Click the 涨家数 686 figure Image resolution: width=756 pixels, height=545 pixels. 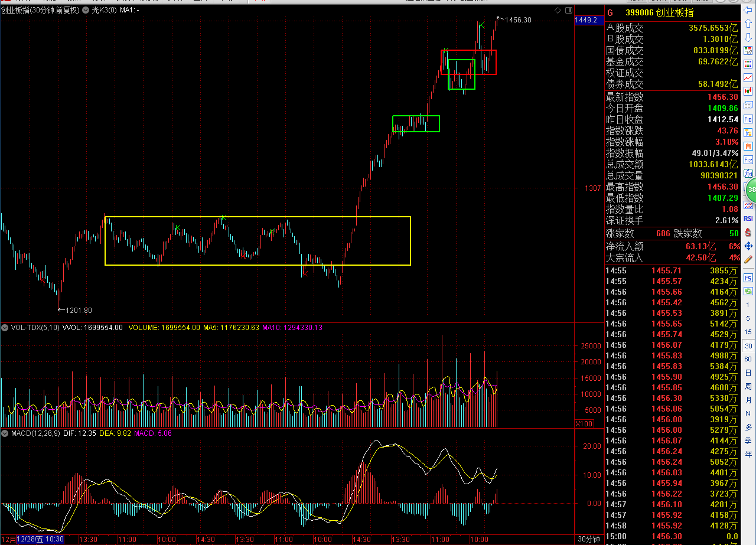pos(663,233)
